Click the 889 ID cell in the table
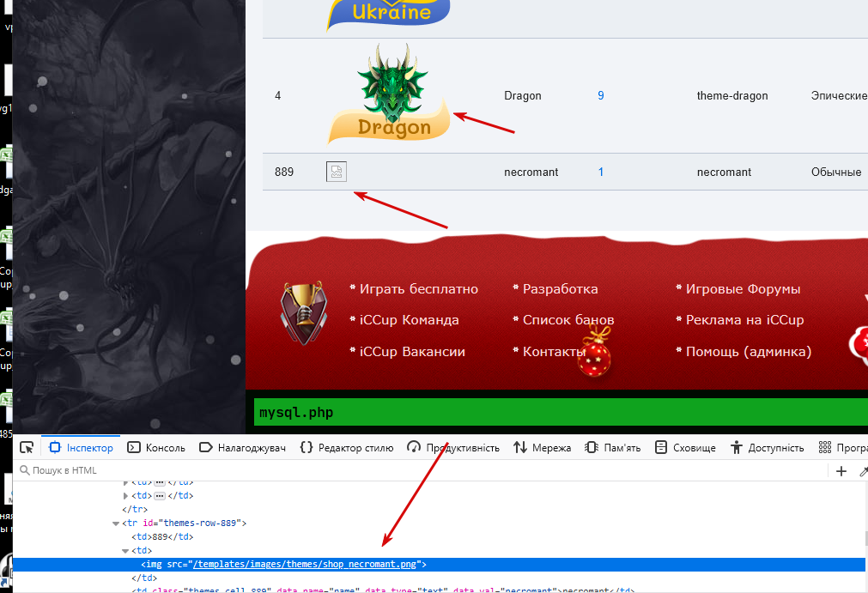The height and width of the screenshot is (593, 868). pyautogui.click(x=284, y=172)
